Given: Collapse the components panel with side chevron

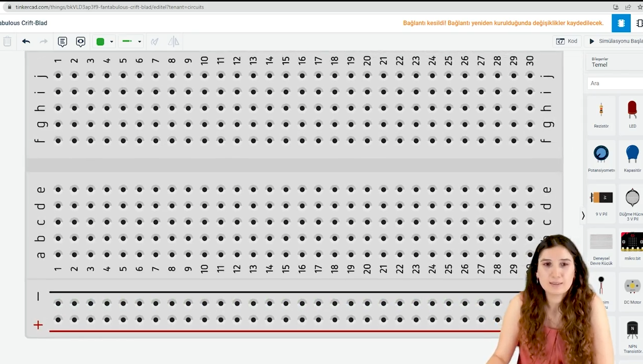Looking at the screenshot, I should 583,216.
